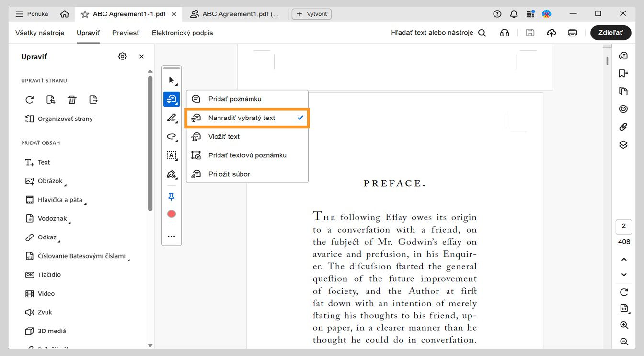Click the insert page icon
The height and width of the screenshot is (356, 644).
(x=51, y=100)
